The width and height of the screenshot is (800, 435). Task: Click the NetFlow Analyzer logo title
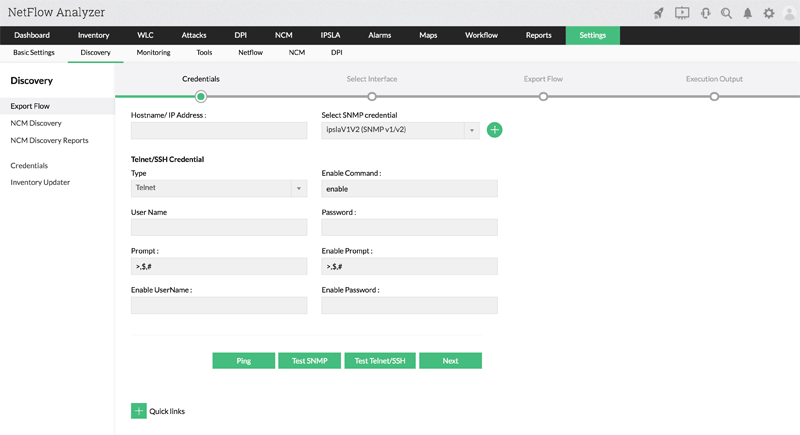point(56,12)
